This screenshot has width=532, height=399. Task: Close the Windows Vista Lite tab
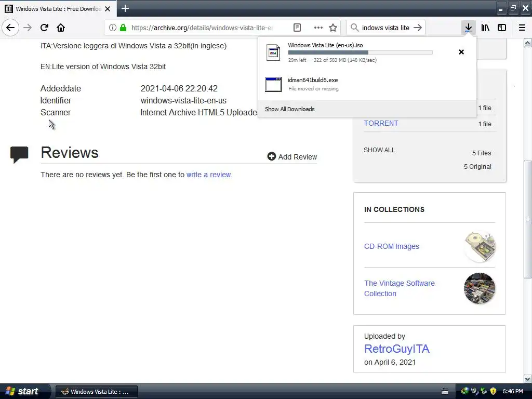pos(108,9)
